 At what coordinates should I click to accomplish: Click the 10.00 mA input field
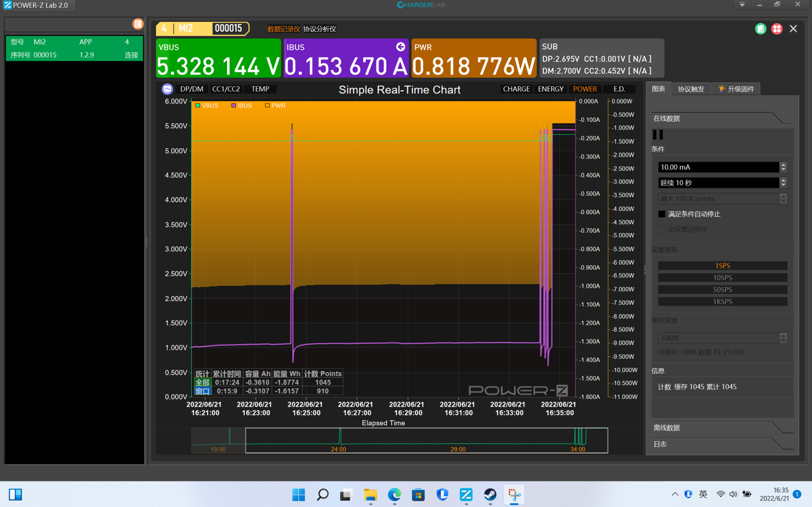(719, 168)
